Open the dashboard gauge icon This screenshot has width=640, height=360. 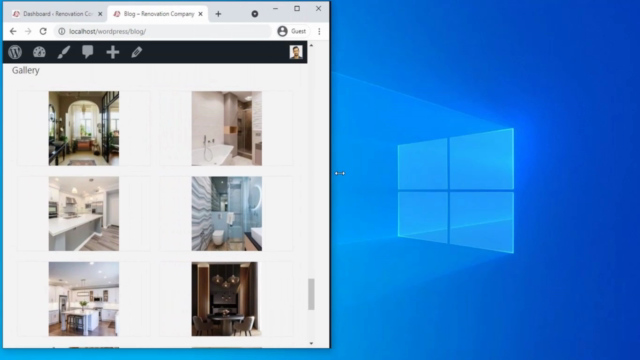click(39, 52)
